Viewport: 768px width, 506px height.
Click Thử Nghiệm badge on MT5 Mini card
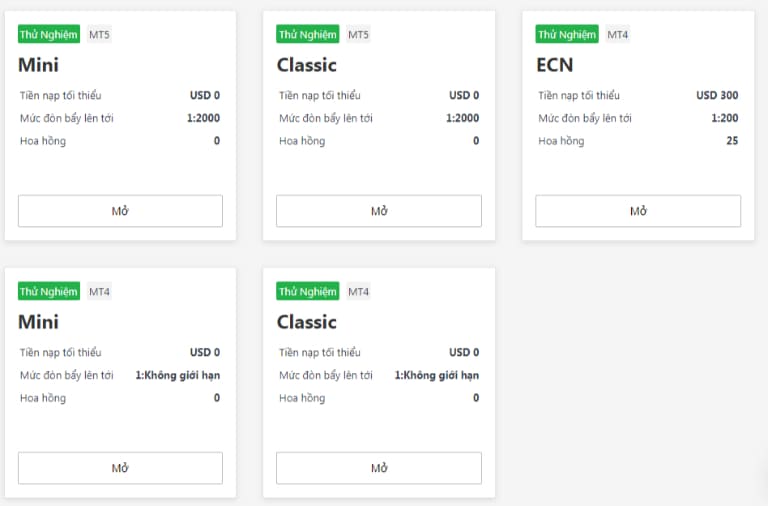[48, 35]
